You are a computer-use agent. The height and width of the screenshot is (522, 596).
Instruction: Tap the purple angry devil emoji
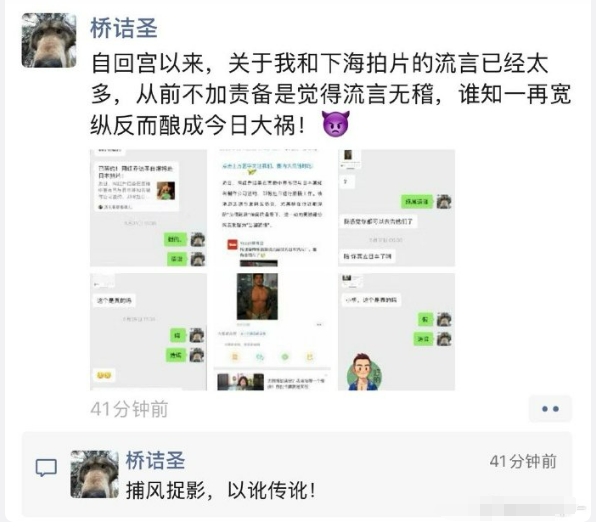click(335, 124)
